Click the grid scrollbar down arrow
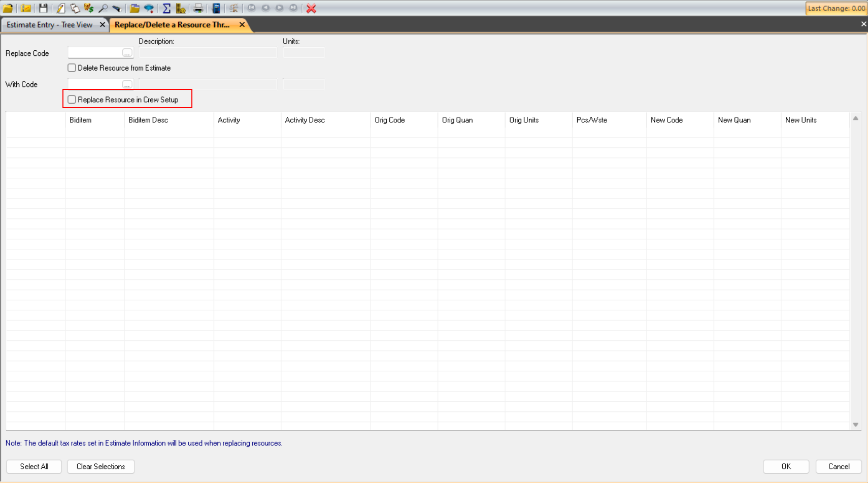 855,425
